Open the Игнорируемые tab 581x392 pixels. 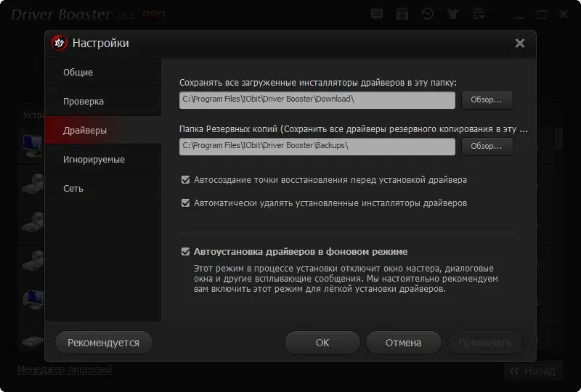pos(103,159)
